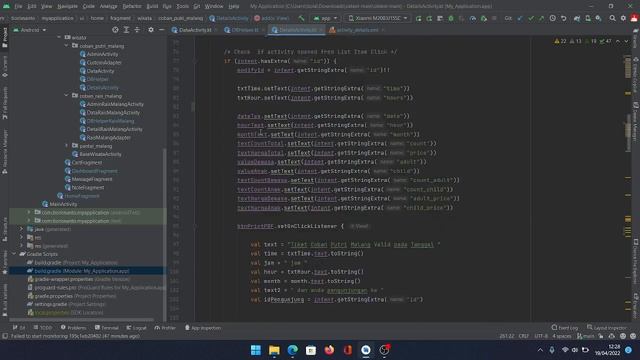Open project panel options gear
The height and width of the screenshot is (360, 640).
point(151,30)
